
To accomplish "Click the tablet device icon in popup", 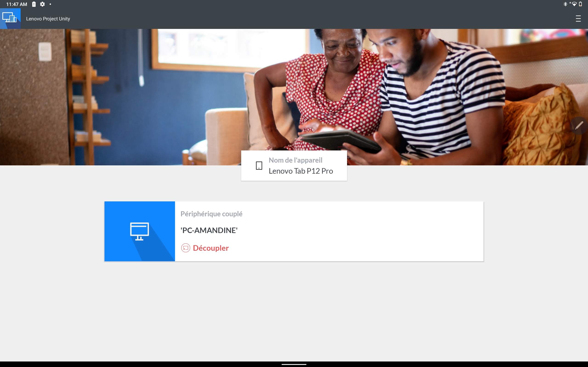I will coord(259,165).
